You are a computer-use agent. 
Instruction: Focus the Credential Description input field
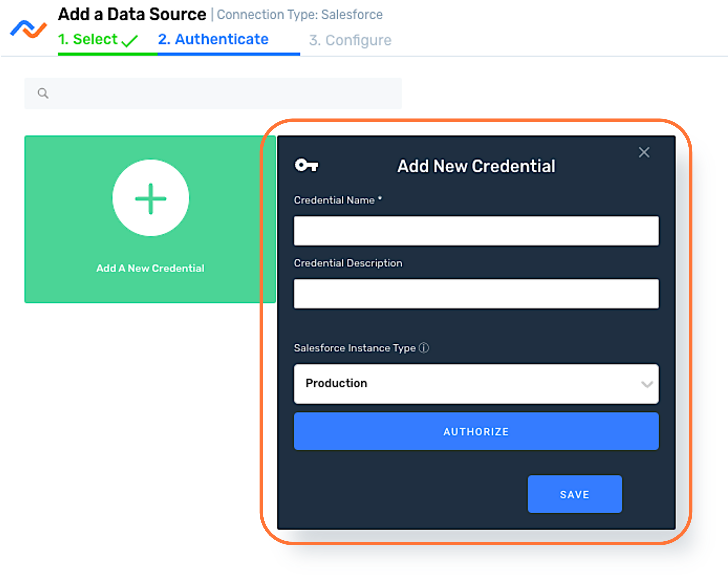(x=476, y=294)
